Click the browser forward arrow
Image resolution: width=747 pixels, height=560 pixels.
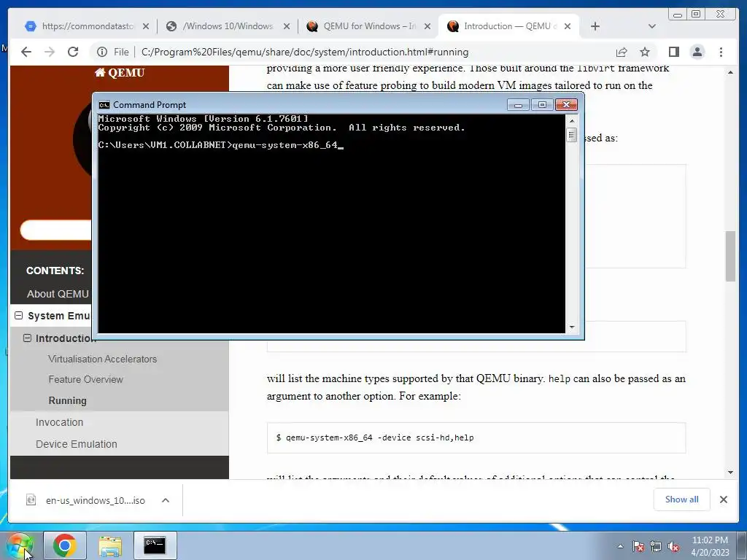50,52
